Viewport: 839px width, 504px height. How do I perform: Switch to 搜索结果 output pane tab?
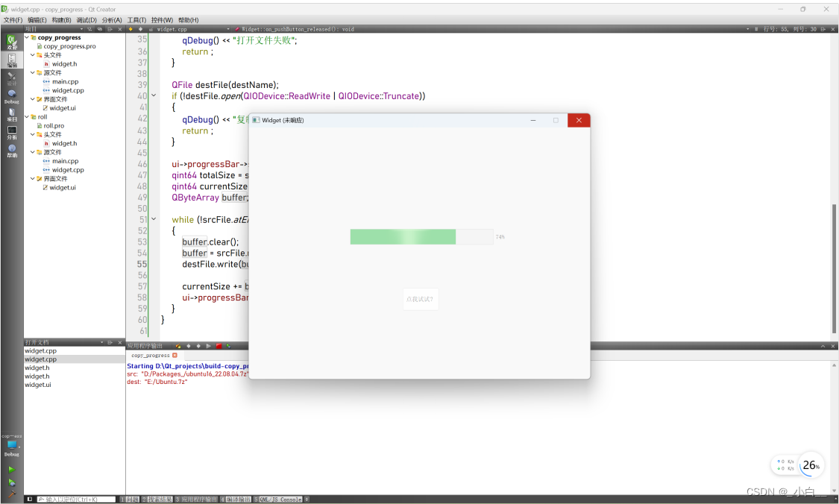coord(157,500)
